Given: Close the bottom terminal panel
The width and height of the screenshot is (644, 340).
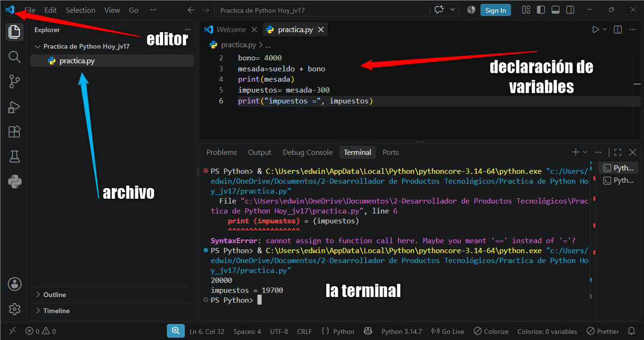Looking at the screenshot, I should 632,152.
